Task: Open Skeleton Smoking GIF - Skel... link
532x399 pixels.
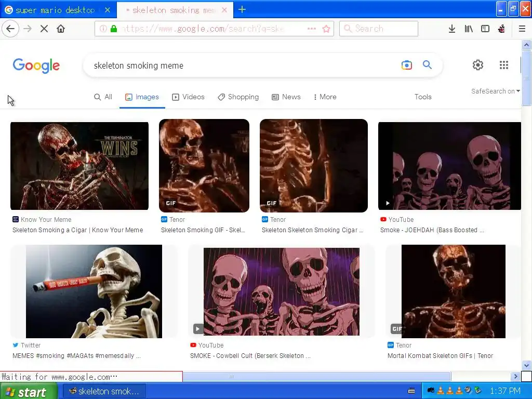Action: pos(203,230)
